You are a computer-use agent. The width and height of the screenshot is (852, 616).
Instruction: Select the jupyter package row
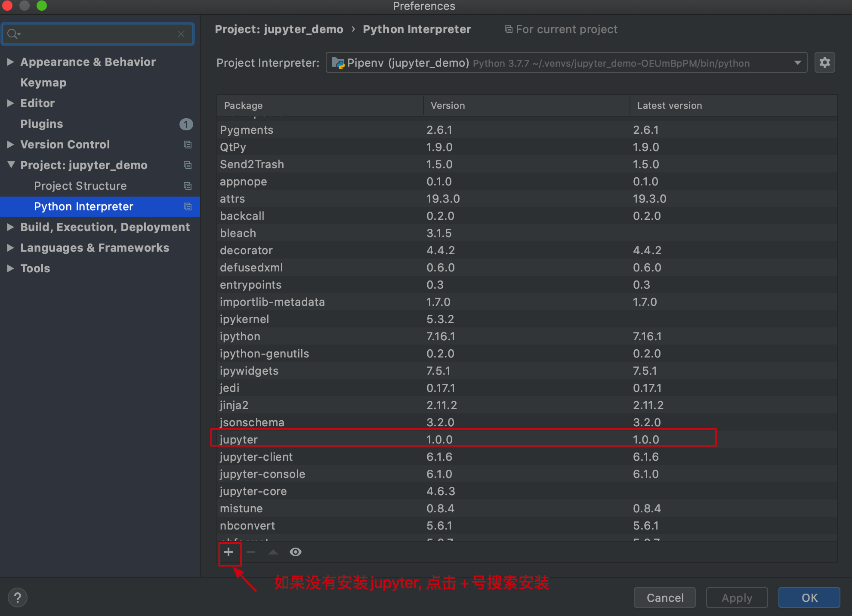[x=527, y=440]
